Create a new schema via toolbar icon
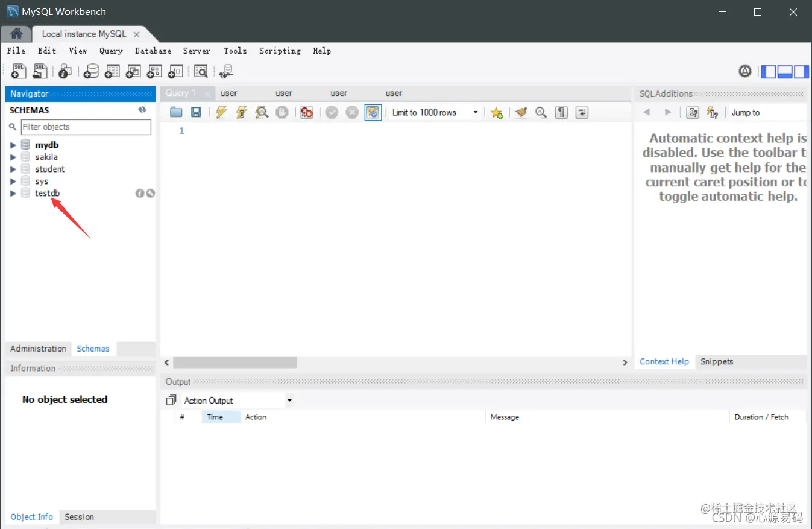 pos(91,71)
